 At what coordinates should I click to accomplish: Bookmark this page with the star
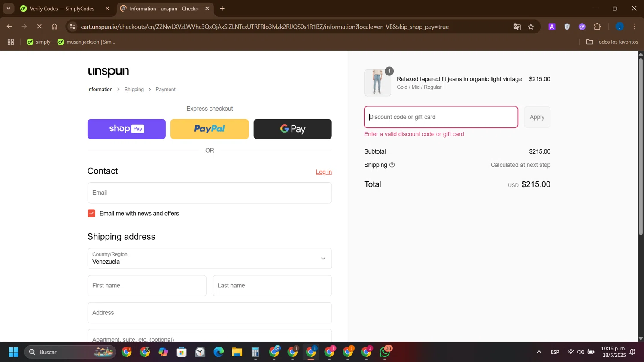tap(531, 27)
